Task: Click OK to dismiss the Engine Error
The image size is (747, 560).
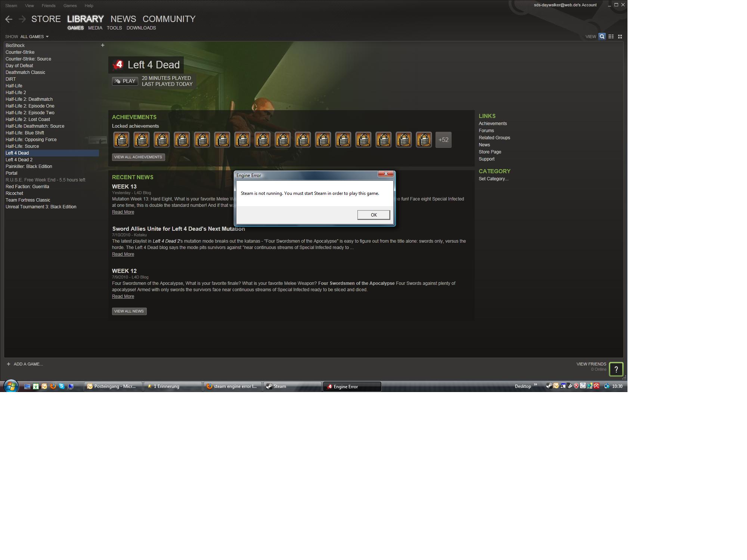Action: 373,214
